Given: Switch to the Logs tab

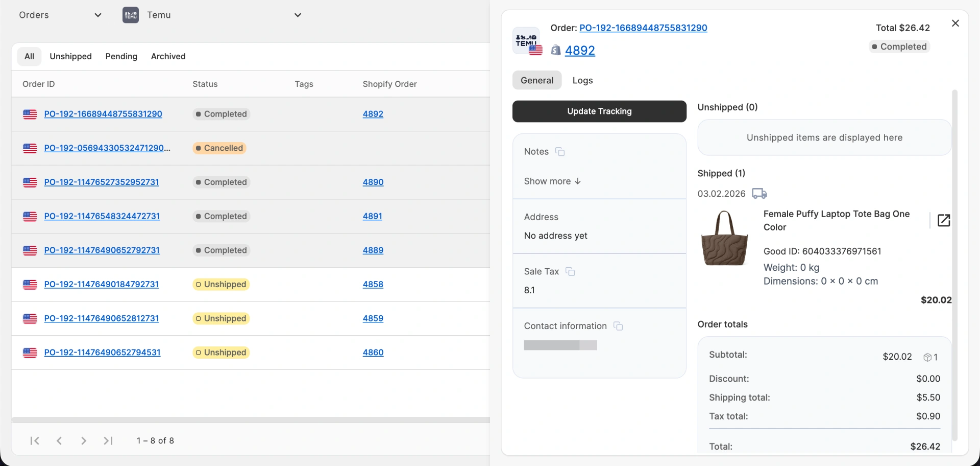Looking at the screenshot, I should point(582,80).
